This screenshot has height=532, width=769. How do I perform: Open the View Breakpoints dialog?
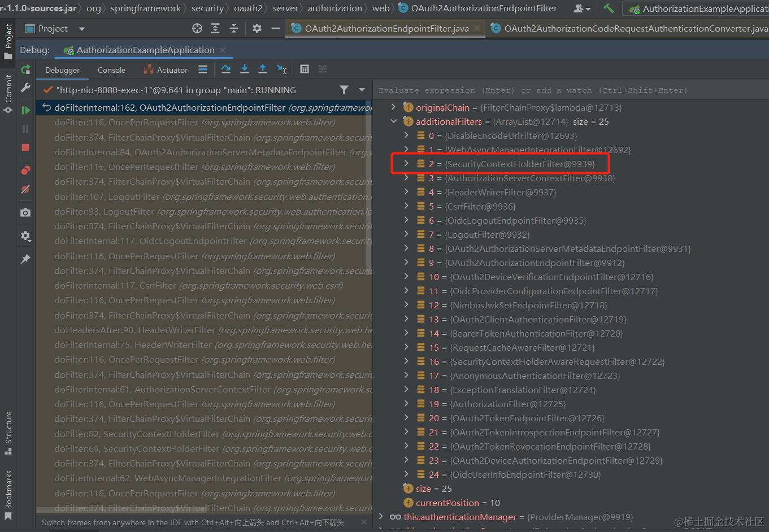point(25,169)
